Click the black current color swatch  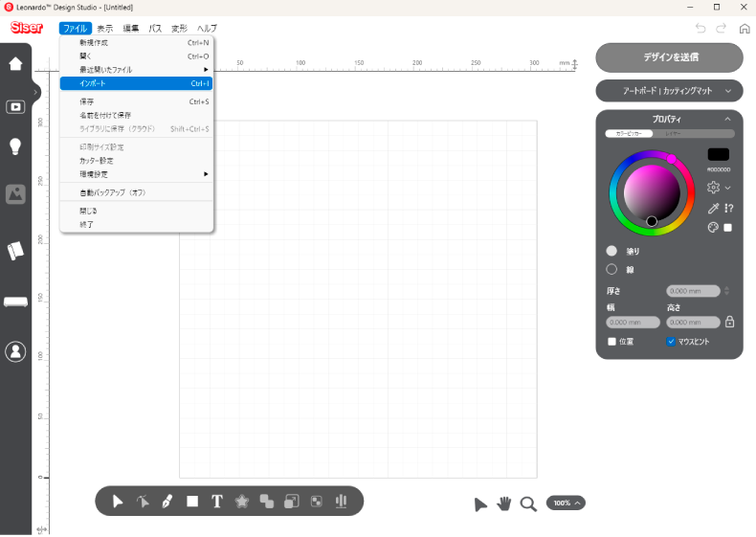[x=718, y=154]
